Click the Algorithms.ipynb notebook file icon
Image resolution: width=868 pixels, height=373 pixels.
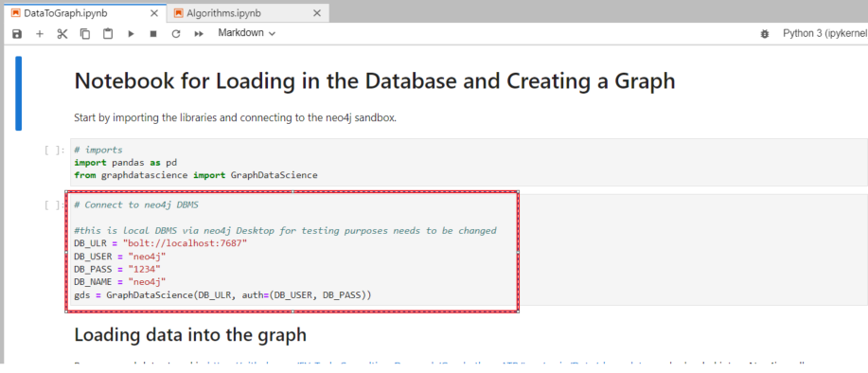click(178, 12)
